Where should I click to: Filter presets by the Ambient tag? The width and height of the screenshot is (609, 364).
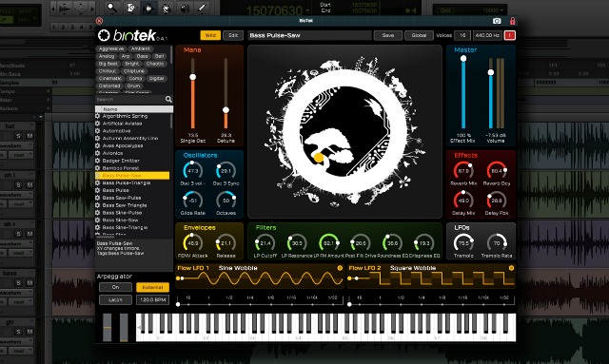coord(141,48)
